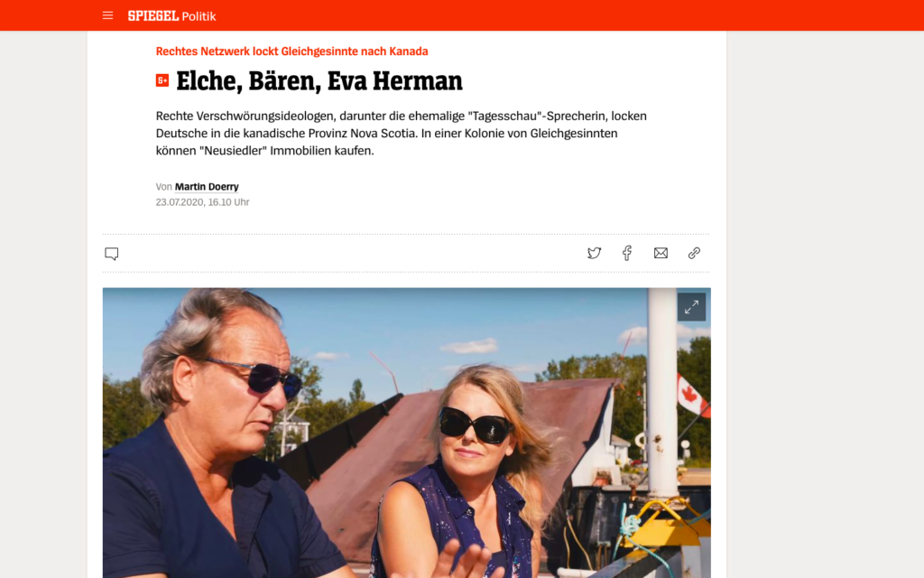Click the headline 'Elche, Bären, Eva Herman'
This screenshot has height=578, width=924.
319,80
